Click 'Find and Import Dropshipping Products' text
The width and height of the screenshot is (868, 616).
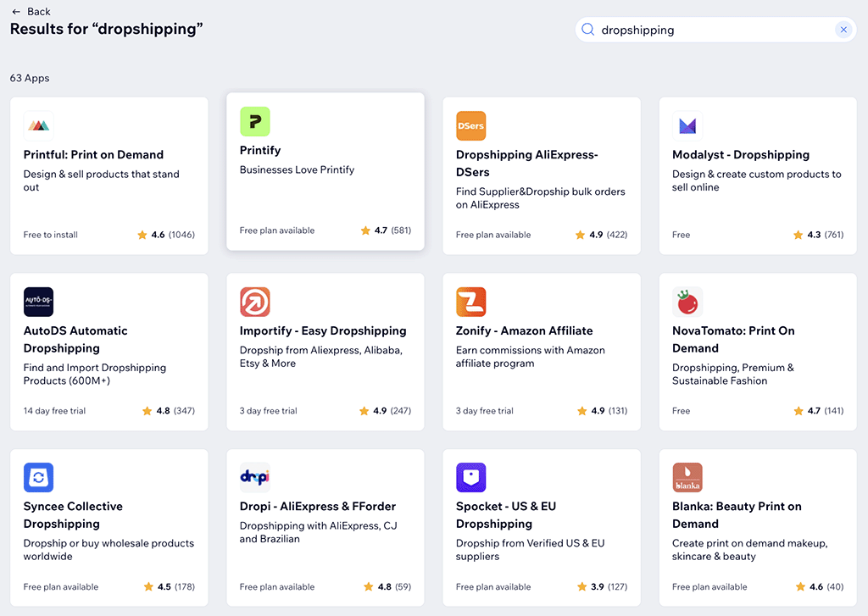(95, 375)
